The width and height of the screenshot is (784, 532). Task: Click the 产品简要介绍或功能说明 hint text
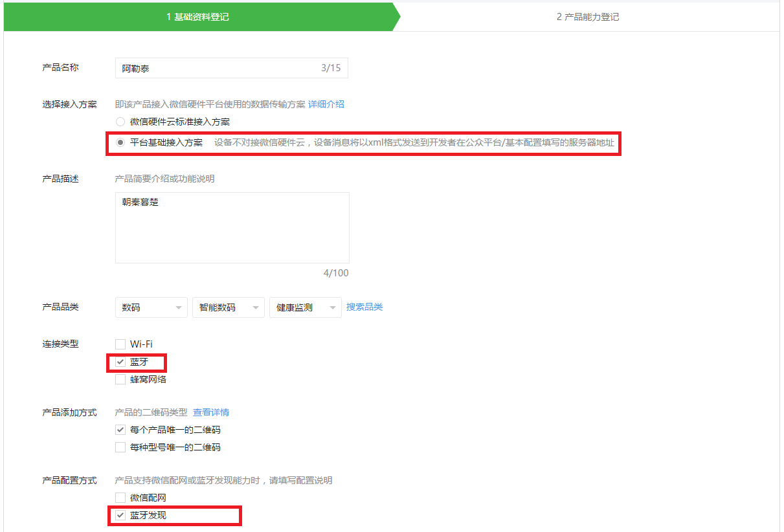pyautogui.click(x=164, y=179)
